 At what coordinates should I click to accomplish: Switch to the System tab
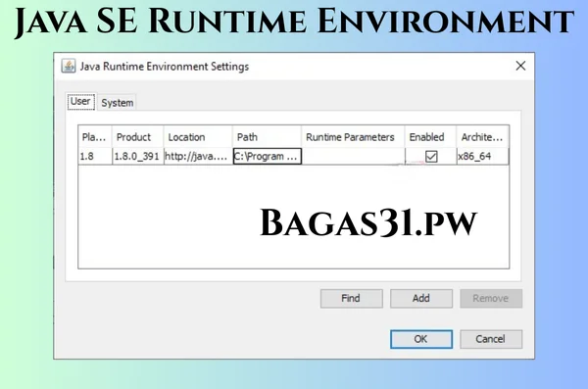pyautogui.click(x=117, y=103)
